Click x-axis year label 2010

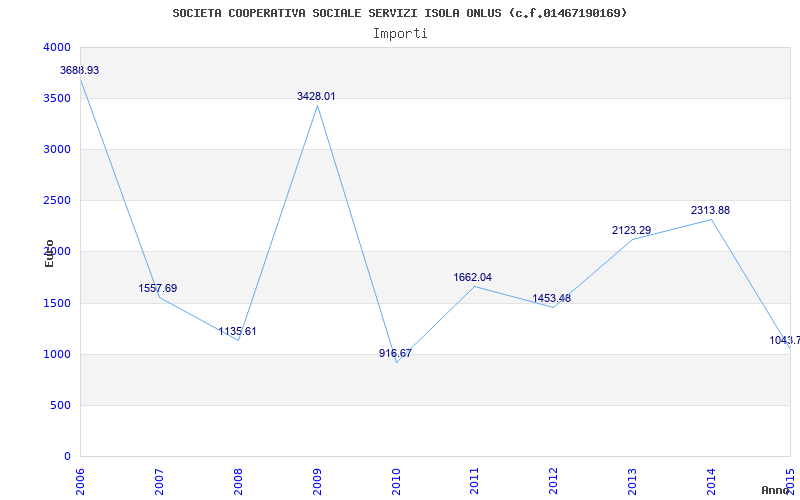[x=396, y=481]
